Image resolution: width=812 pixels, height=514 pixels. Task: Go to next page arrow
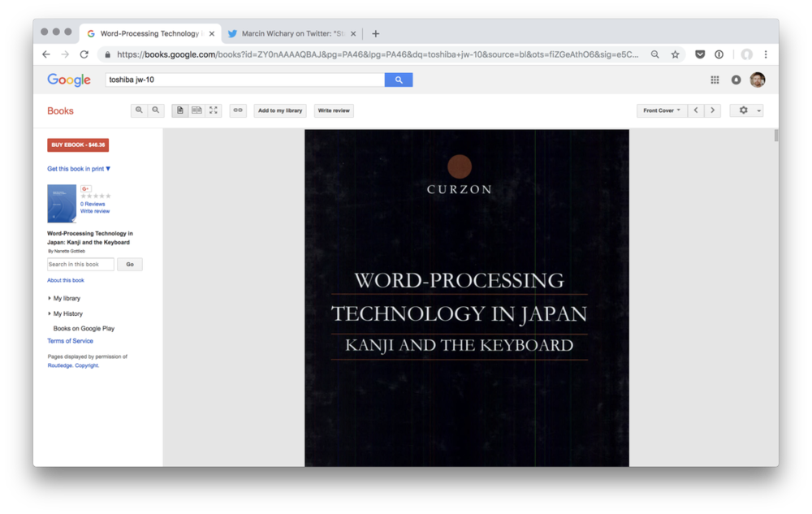(713, 110)
